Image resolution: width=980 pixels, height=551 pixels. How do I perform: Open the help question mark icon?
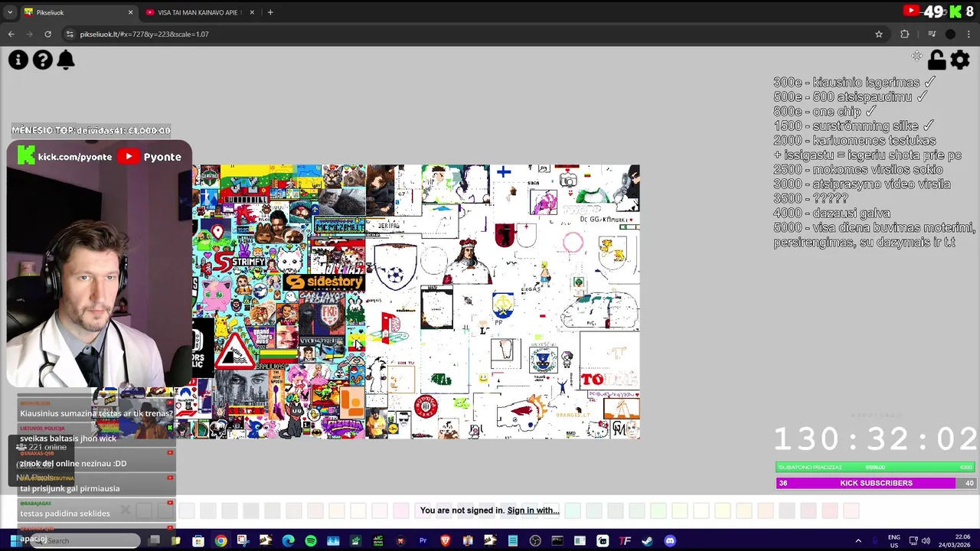coord(43,60)
